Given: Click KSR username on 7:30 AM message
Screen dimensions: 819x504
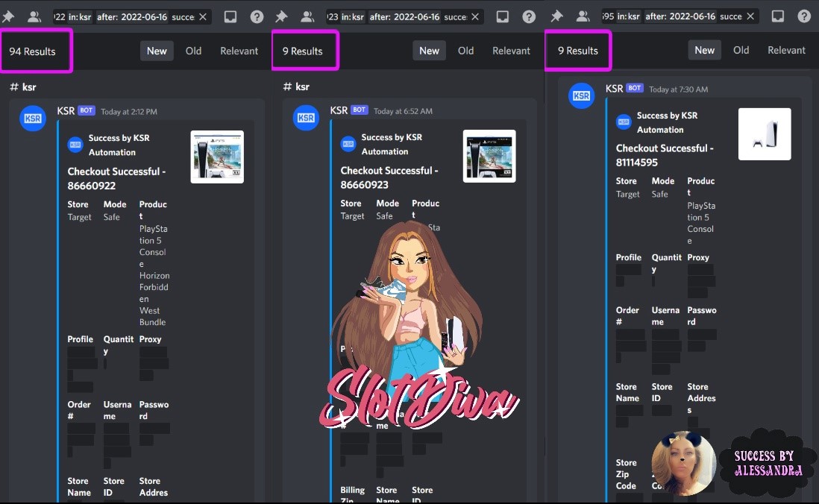Looking at the screenshot, I should point(615,88).
